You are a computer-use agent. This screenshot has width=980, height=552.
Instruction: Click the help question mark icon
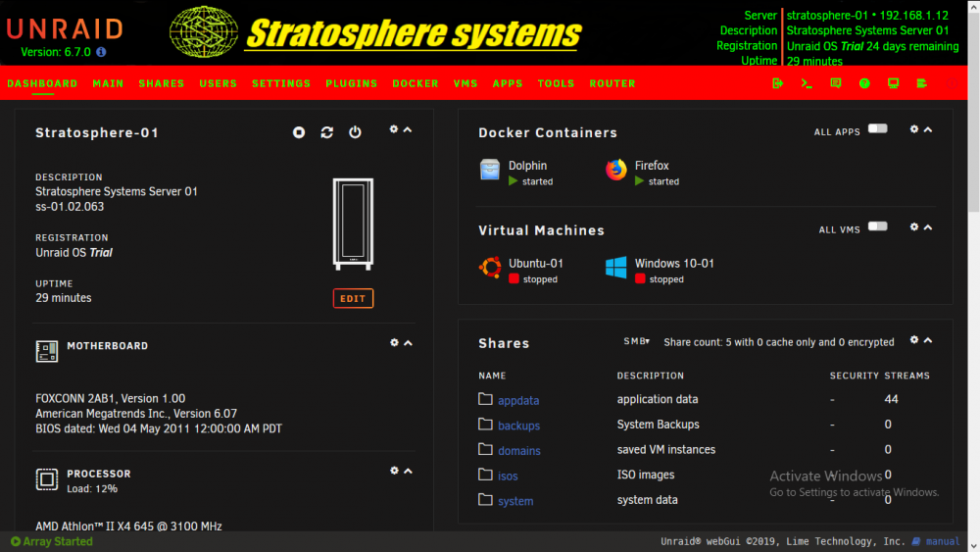pos(864,83)
